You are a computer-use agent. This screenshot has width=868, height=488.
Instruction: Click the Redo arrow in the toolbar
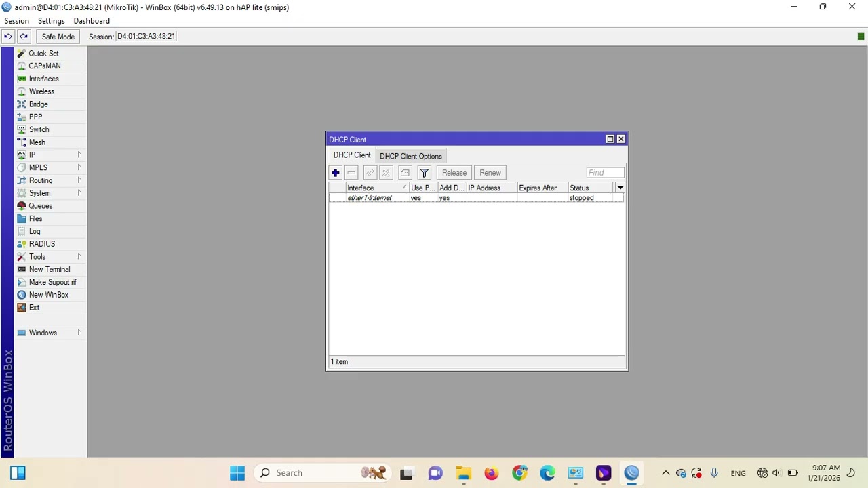coord(24,37)
